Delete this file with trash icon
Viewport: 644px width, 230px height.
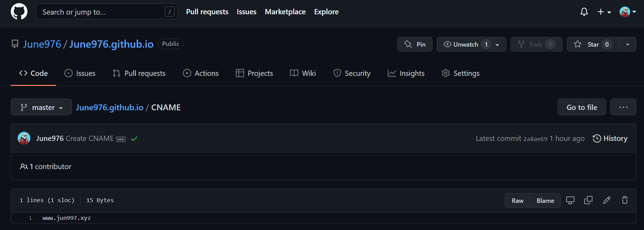tap(625, 200)
